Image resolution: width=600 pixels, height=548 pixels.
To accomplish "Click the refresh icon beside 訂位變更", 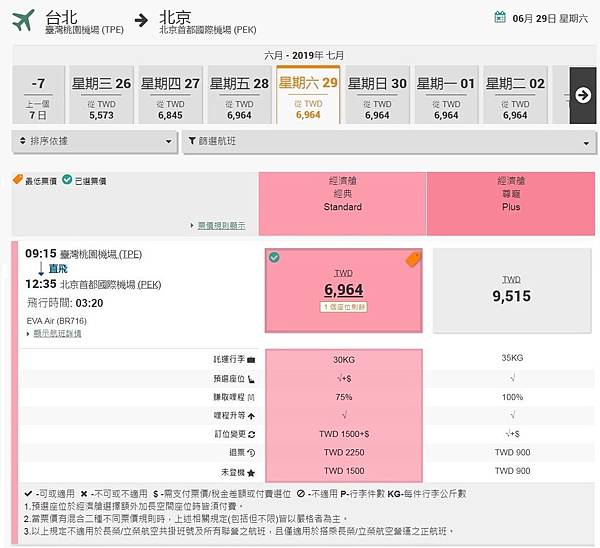I will [x=251, y=434].
